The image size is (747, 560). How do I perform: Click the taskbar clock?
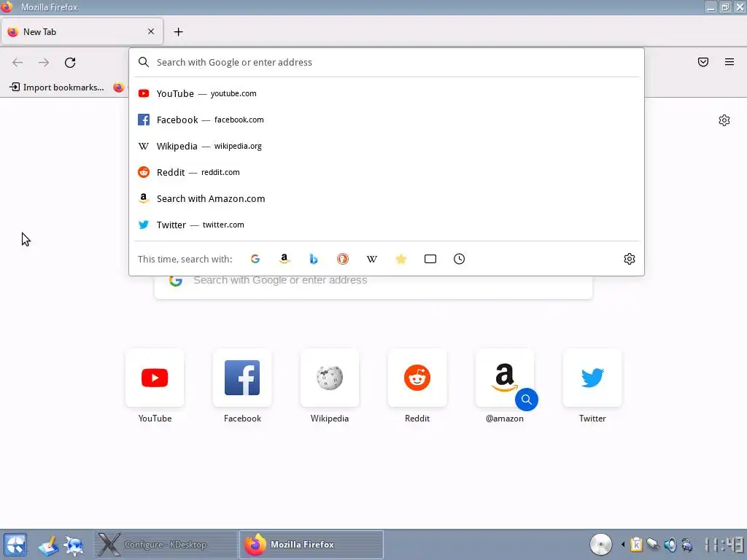[x=724, y=544]
